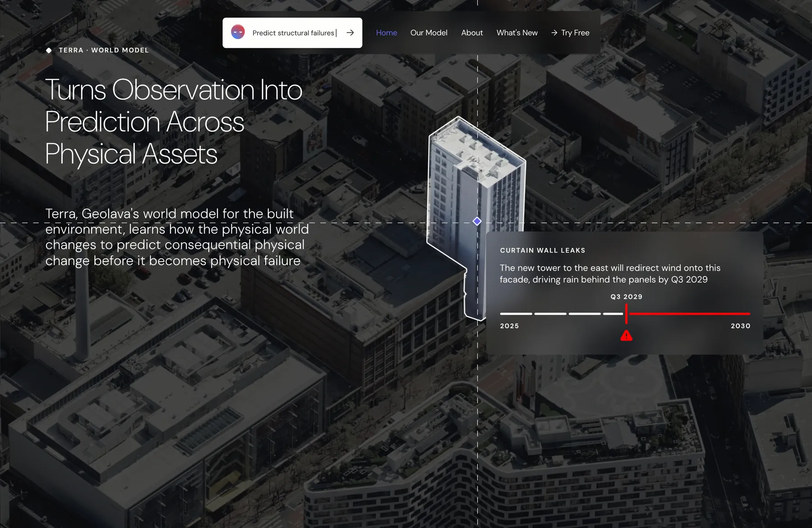Image resolution: width=812 pixels, height=528 pixels.
Task: Click the "The new tower to the east" description
Action: (610, 274)
